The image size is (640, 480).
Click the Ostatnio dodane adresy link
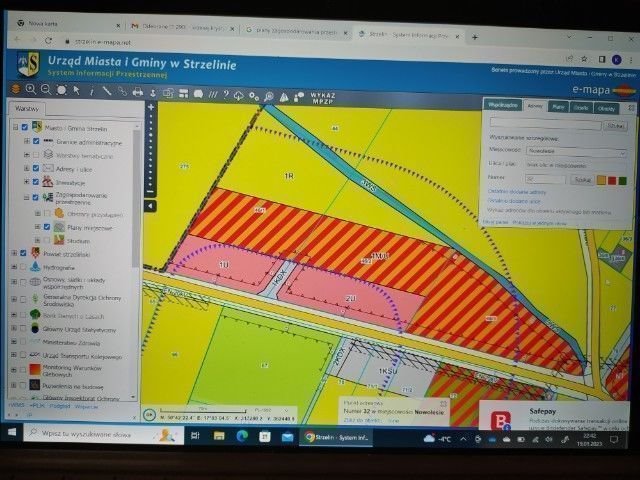[517, 190]
